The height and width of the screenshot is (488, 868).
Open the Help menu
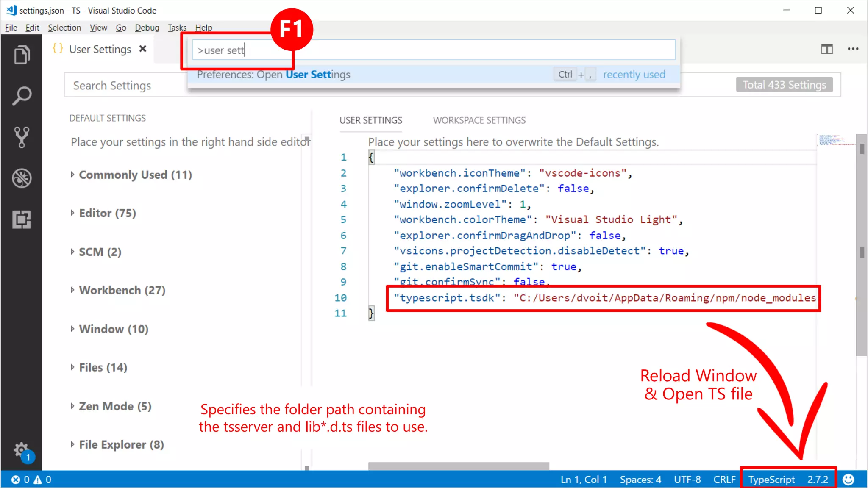[203, 28]
